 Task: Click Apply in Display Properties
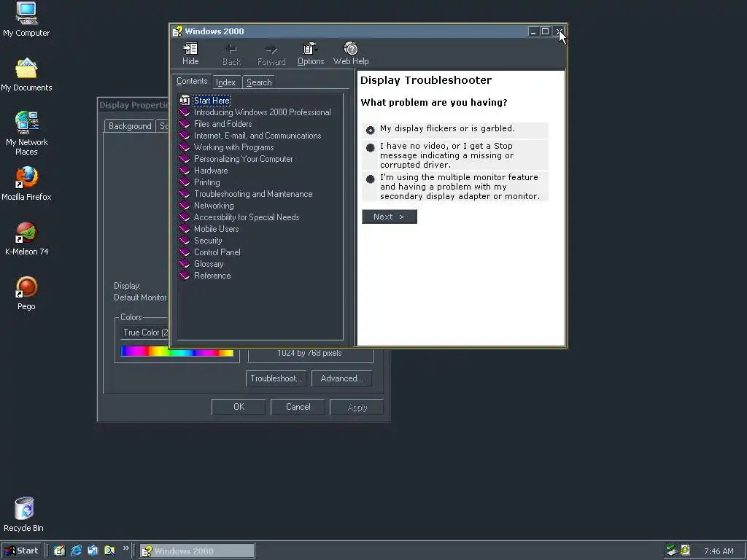(x=357, y=407)
